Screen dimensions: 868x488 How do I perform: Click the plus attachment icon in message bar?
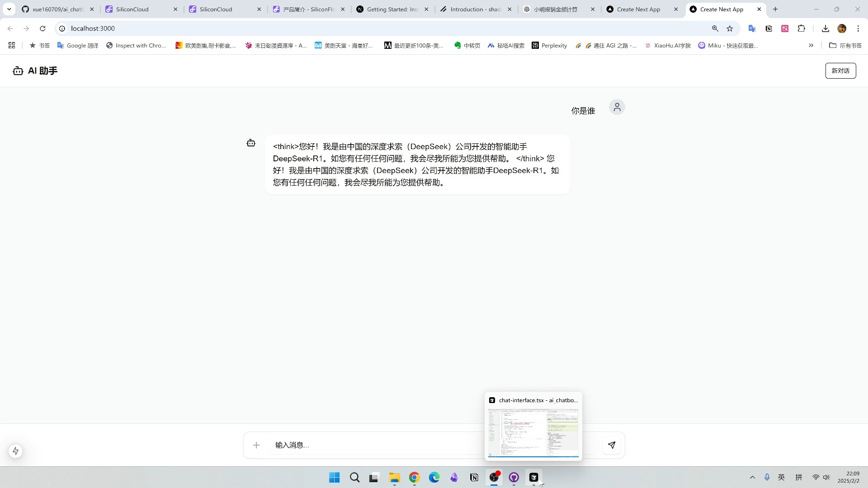[x=256, y=445]
